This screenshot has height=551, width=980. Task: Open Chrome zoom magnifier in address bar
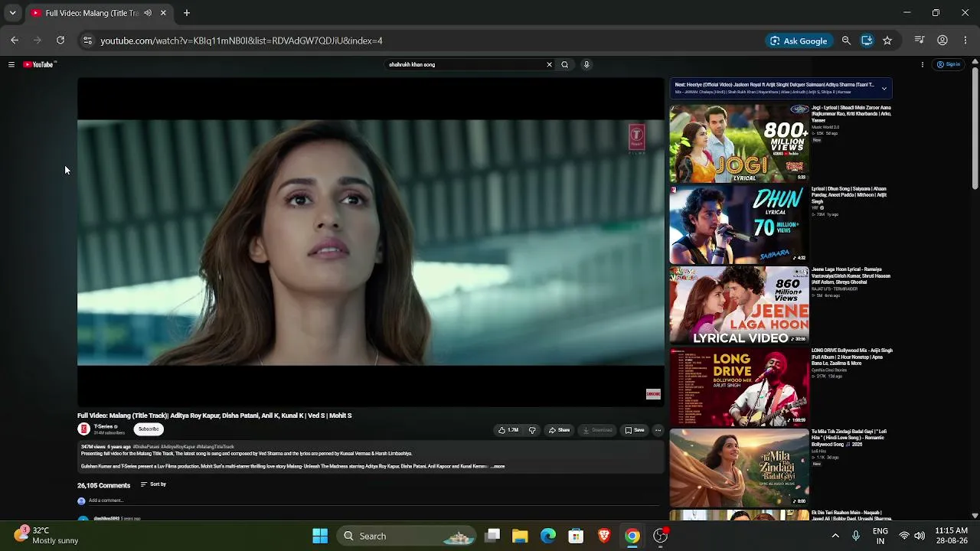(x=846, y=41)
